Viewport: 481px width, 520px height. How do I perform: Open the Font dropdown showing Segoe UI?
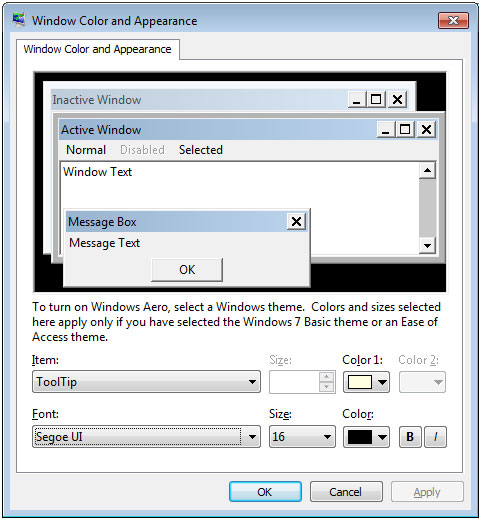(x=146, y=437)
